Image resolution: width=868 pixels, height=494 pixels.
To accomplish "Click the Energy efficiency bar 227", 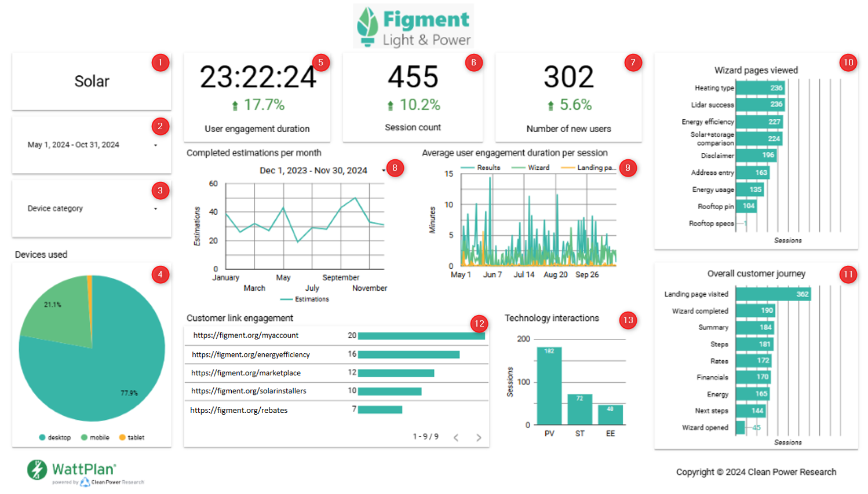I will point(759,122).
